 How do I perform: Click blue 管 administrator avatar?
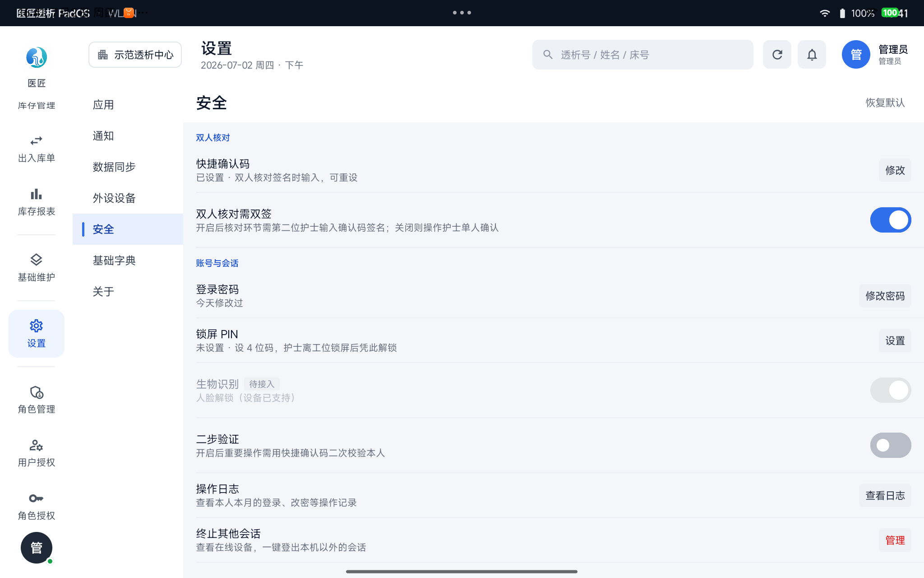pos(856,55)
